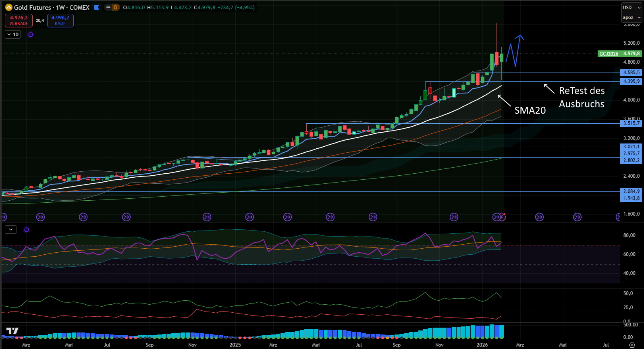Open the USD currency dropdown
644x349 pixels.
click(x=631, y=8)
